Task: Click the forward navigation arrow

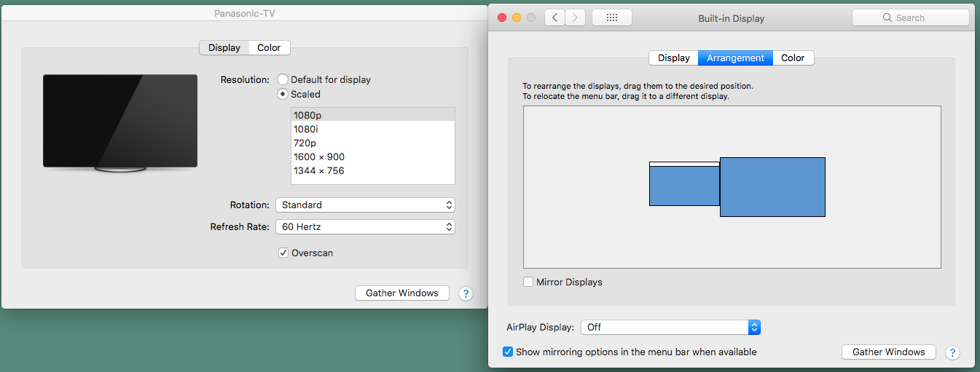Action: click(576, 18)
